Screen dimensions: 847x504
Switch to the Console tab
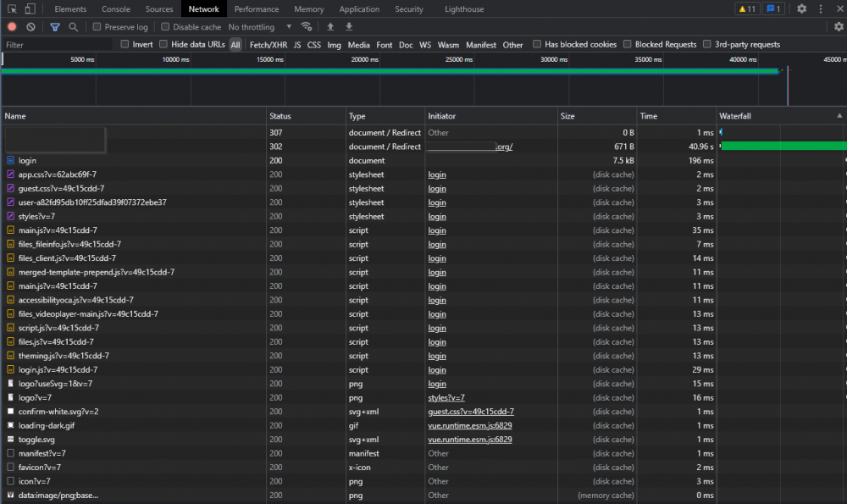(115, 8)
